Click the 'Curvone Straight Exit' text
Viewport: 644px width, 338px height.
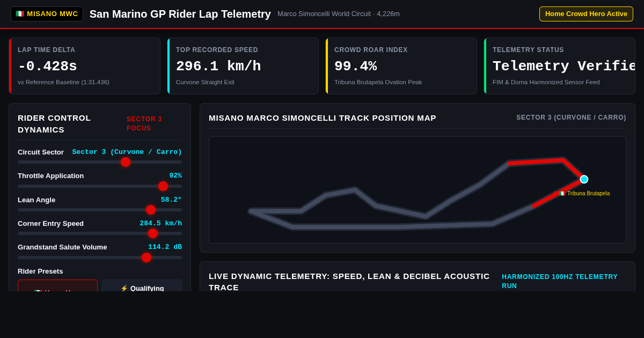coord(205,82)
